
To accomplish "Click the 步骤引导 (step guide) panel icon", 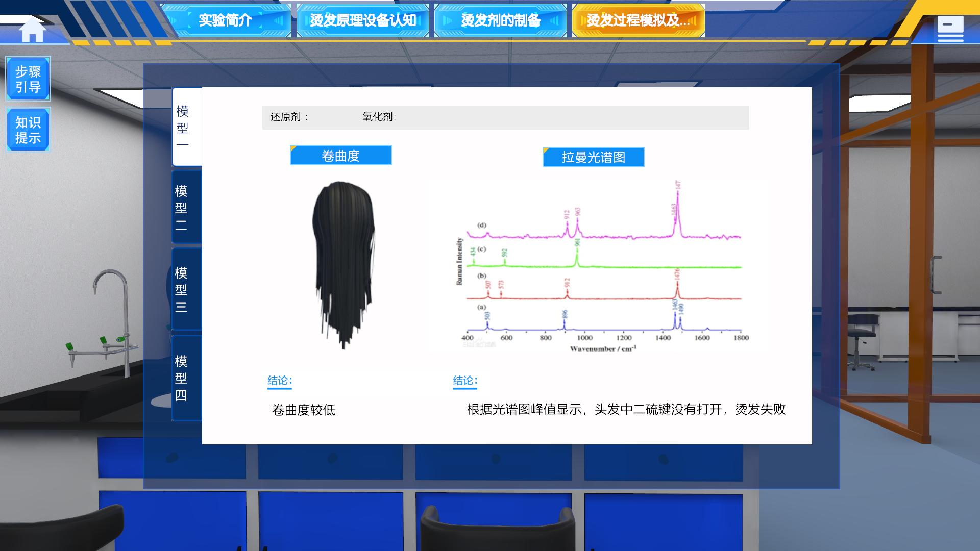I will click(x=28, y=78).
